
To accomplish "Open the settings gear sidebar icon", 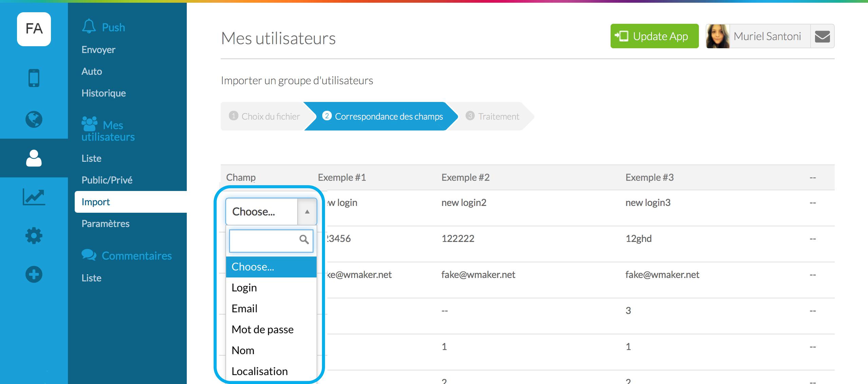I will (x=34, y=235).
